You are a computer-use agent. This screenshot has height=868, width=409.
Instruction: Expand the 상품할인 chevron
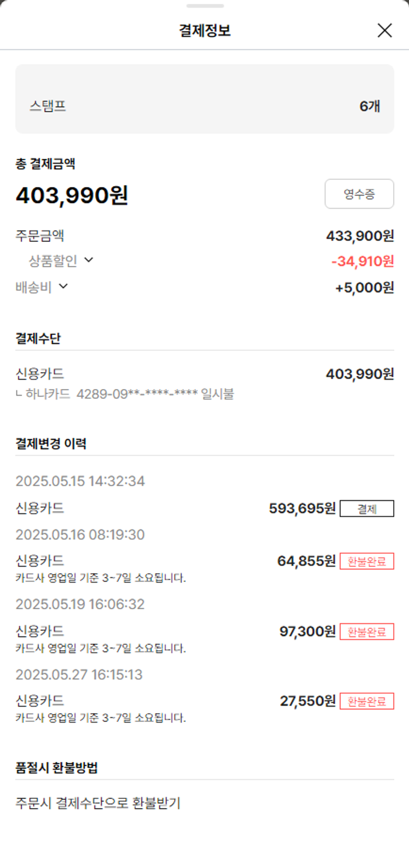tap(89, 260)
